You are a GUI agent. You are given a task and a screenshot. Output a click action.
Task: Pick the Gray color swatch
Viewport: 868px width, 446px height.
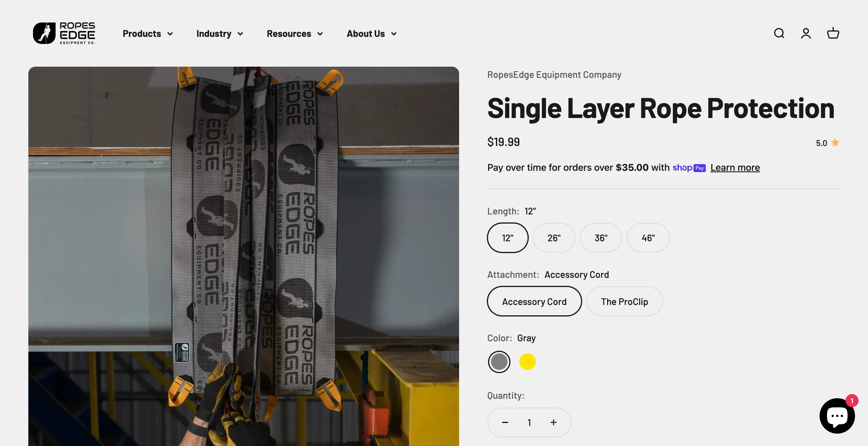point(499,362)
